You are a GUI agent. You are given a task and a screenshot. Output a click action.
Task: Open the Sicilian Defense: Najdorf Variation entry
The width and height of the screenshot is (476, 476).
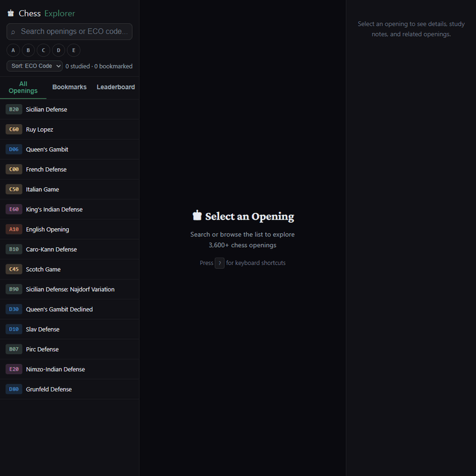click(70, 289)
